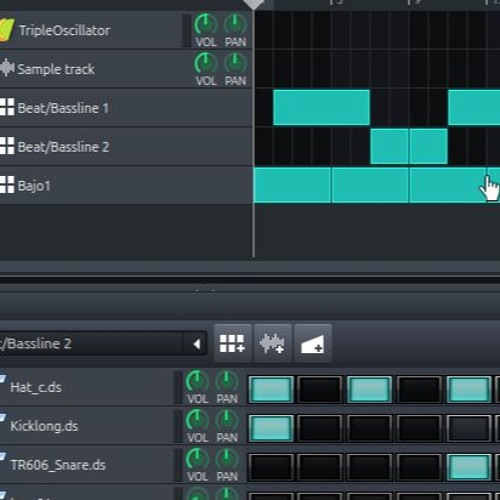Image resolution: width=500 pixels, height=500 pixels.
Task: Click the Sample track waveform icon
Action: [x=7, y=68]
